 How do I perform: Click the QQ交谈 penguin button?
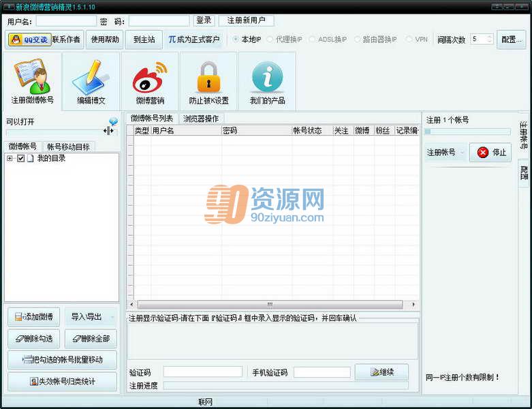[x=30, y=40]
